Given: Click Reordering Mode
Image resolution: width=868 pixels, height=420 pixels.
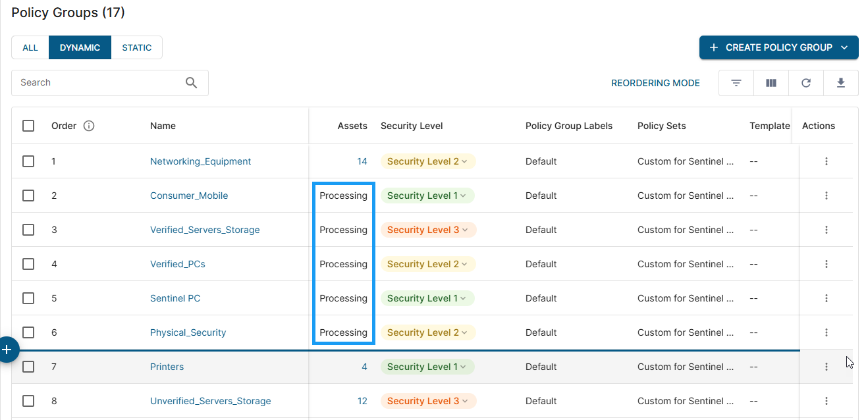Looking at the screenshot, I should [x=655, y=83].
